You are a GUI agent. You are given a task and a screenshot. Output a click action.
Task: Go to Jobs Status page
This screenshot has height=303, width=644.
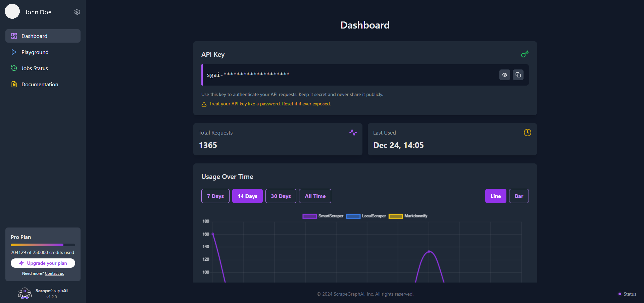click(35, 68)
